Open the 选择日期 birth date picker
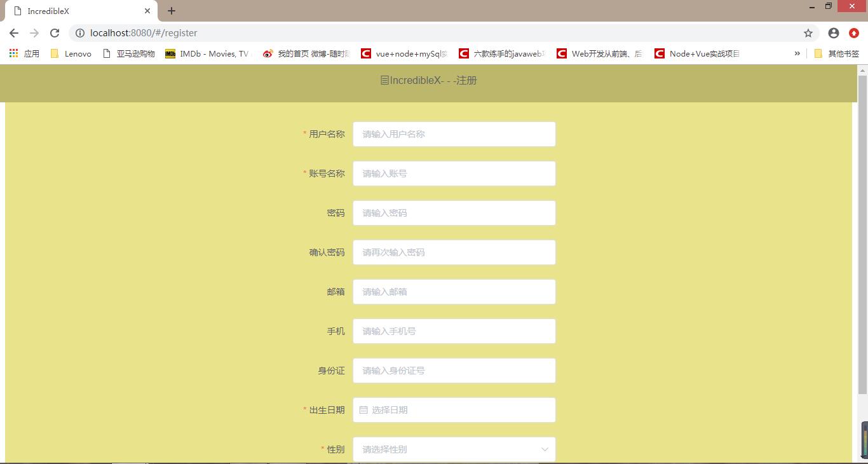 tap(454, 410)
